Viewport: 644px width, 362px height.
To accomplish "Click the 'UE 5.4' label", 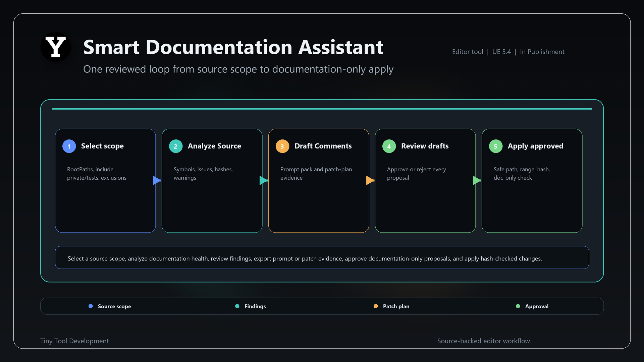I will [x=501, y=52].
